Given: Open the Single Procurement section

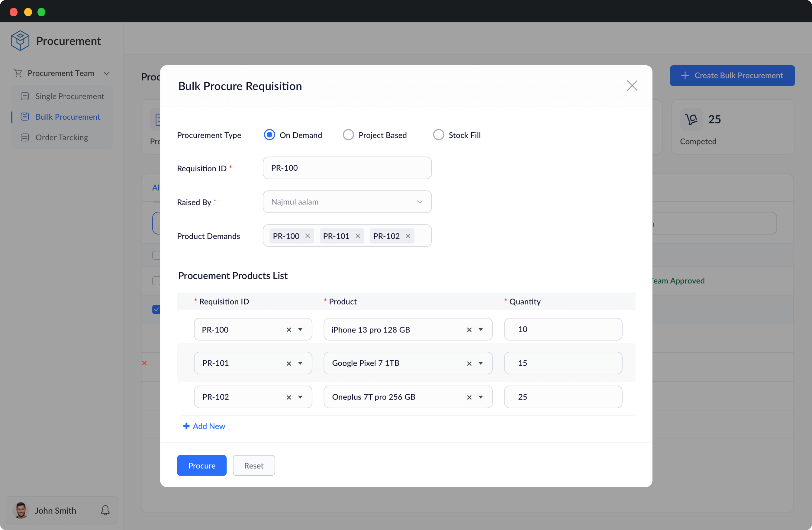Looking at the screenshot, I should click(x=69, y=96).
